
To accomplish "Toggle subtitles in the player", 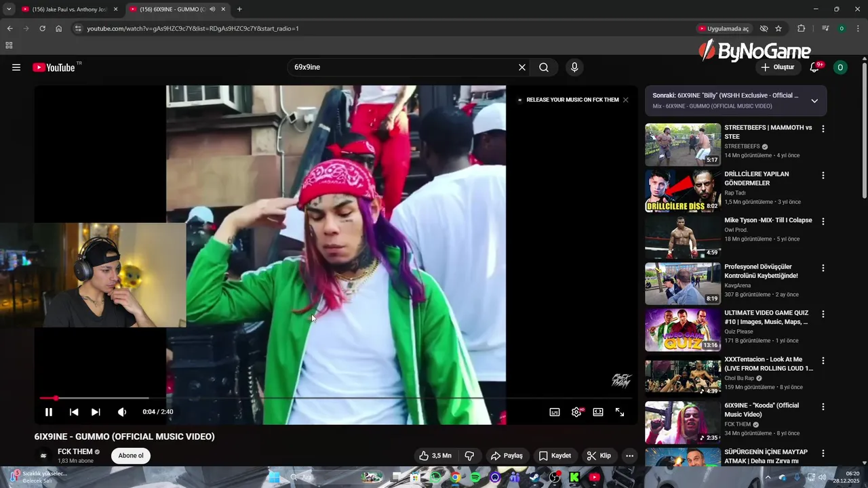I will pos(555,412).
